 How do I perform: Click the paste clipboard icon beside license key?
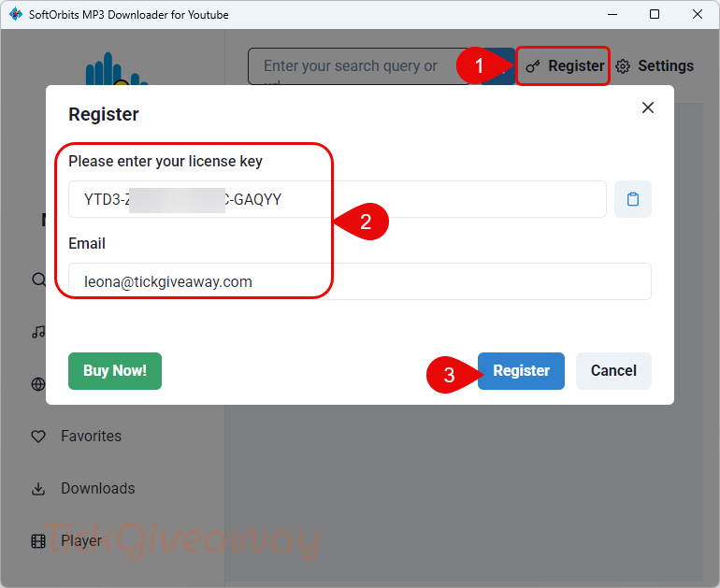pyautogui.click(x=633, y=199)
